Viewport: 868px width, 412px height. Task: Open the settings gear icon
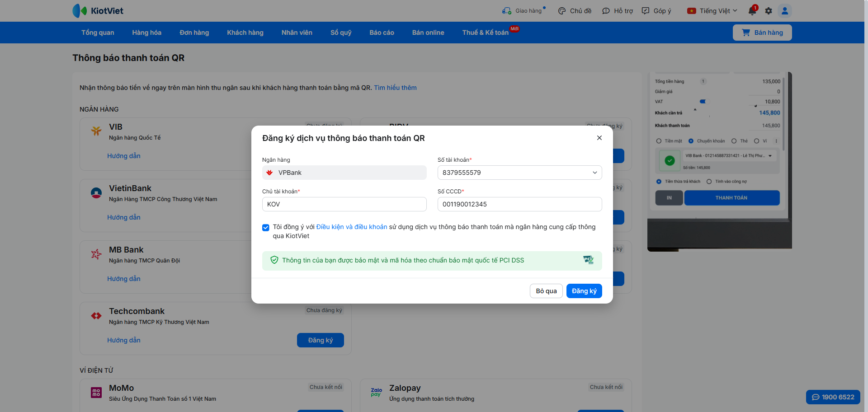coord(769,11)
